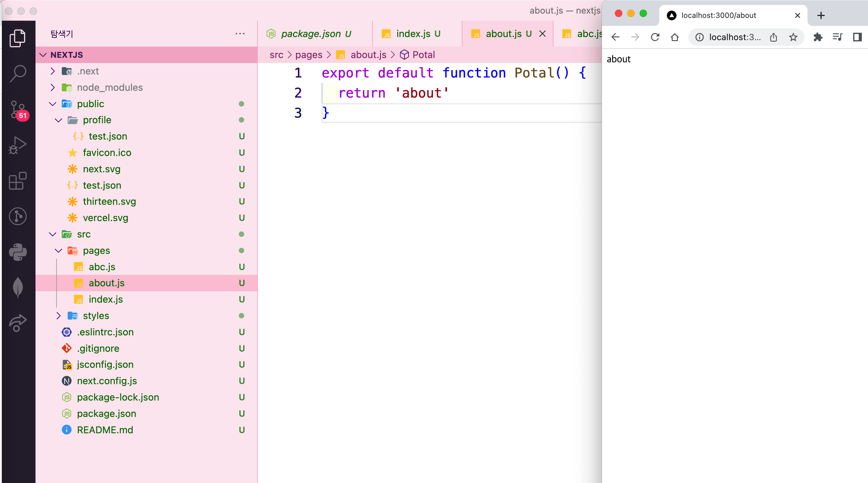Collapse the public folder

coord(52,104)
